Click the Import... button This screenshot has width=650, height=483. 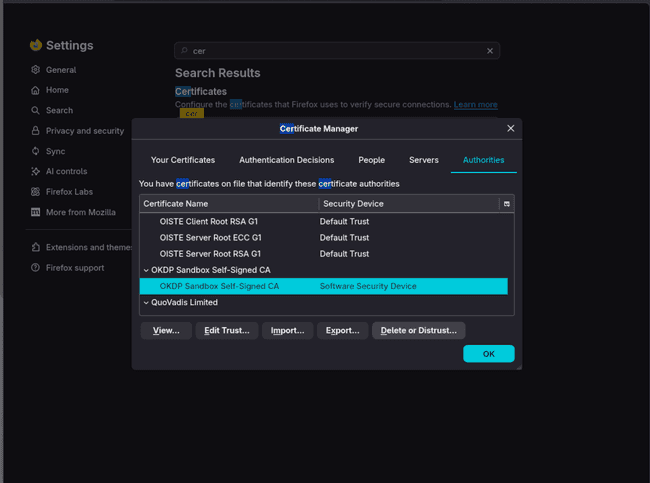tap(287, 330)
